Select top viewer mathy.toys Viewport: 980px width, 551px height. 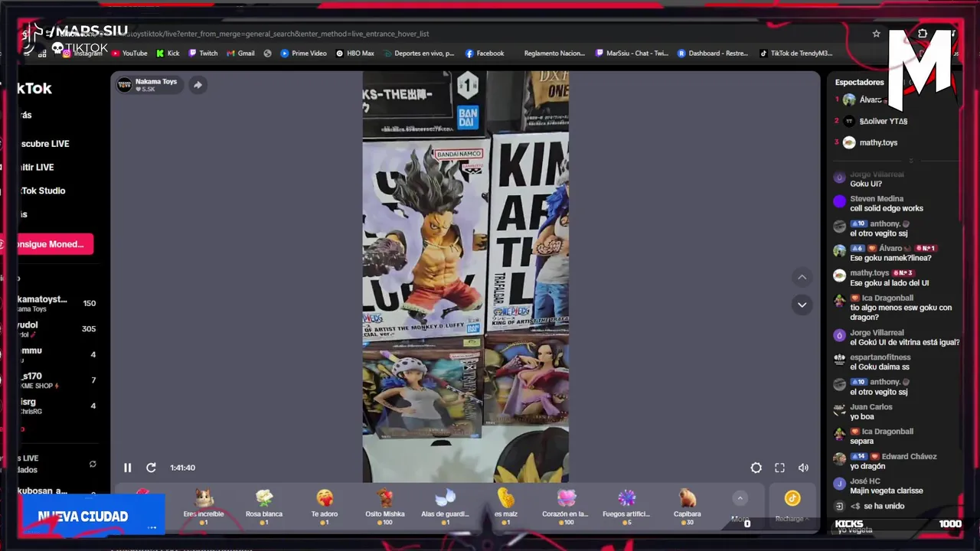pyautogui.click(x=878, y=142)
